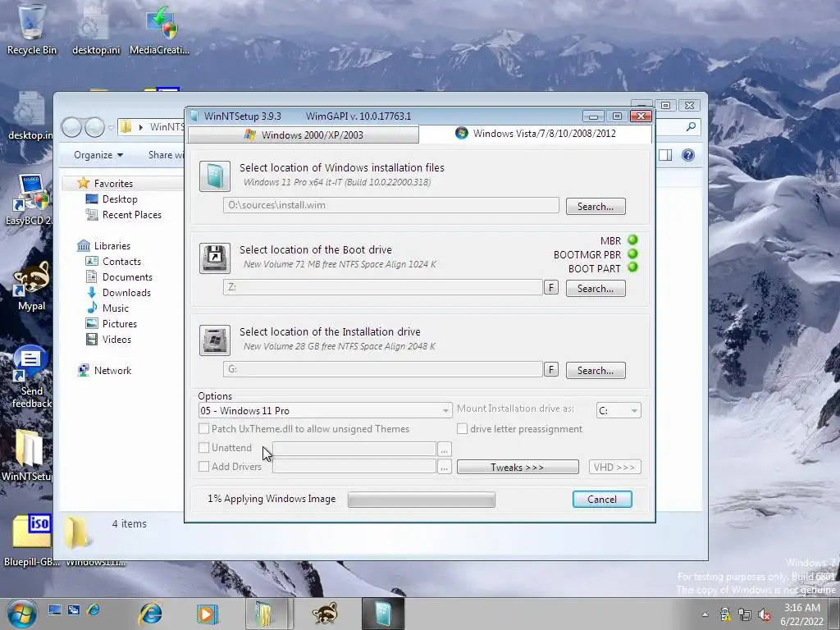Open the Windows Start orb
The width and height of the screenshot is (840, 630).
(x=21, y=614)
